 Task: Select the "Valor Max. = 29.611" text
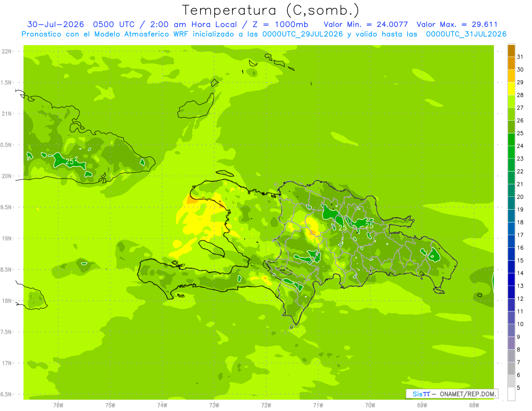[457, 24]
